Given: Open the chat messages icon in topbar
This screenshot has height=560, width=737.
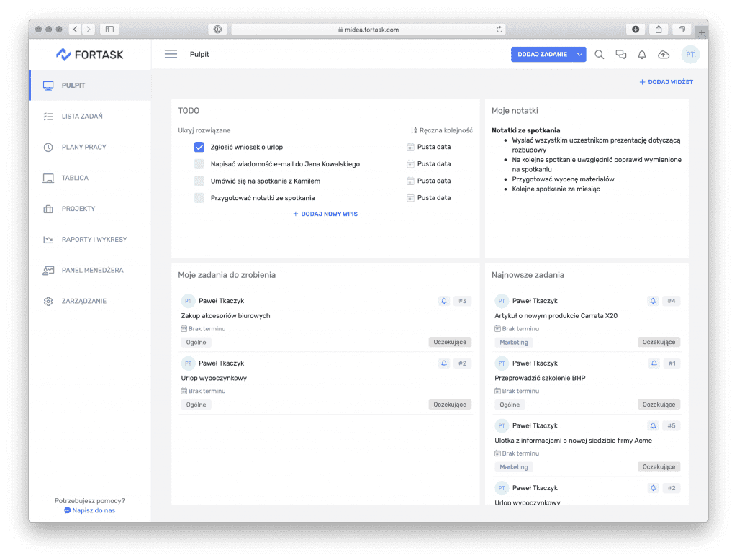Looking at the screenshot, I should click(620, 54).
